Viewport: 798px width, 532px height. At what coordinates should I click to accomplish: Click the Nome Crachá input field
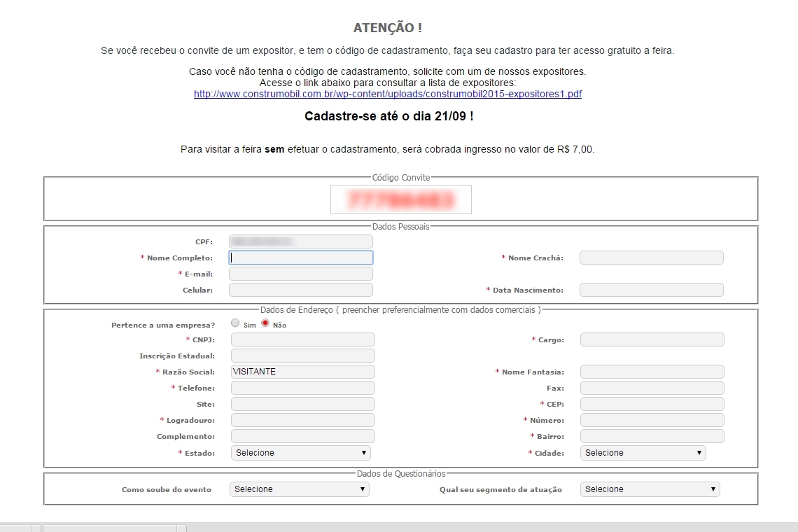[x=651, y=258]
